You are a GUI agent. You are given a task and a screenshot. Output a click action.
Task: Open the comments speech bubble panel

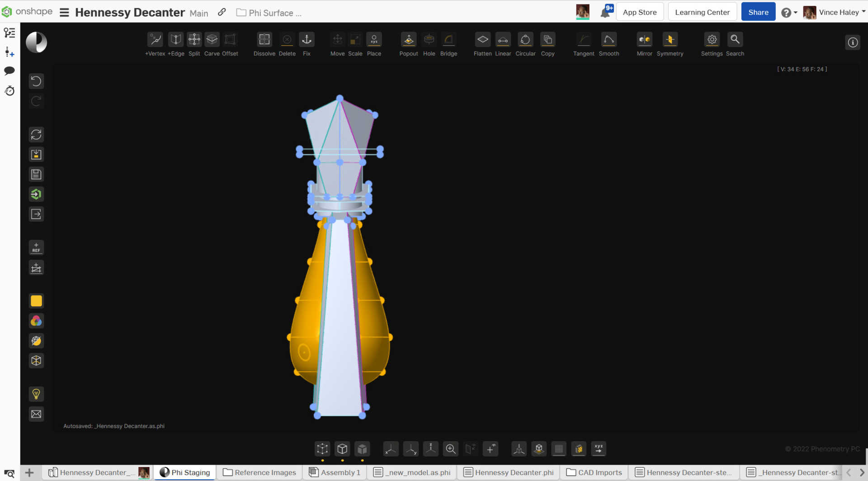pos(9,71)
